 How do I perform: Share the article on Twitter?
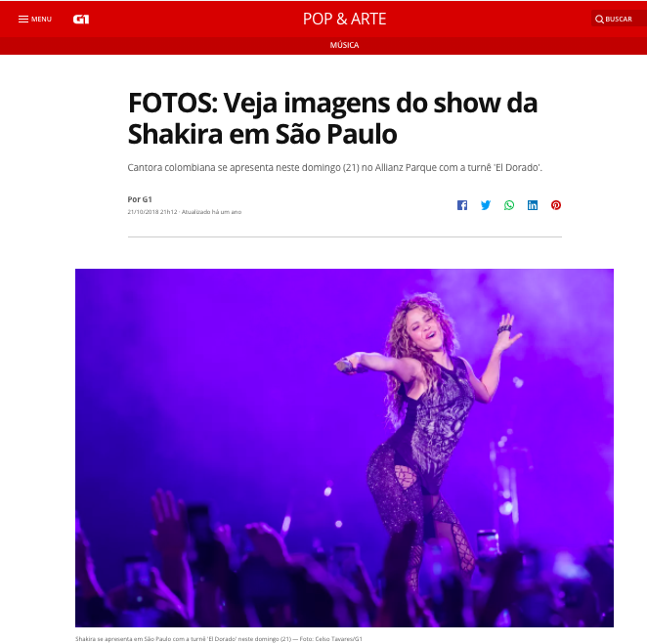pos(486,205)
